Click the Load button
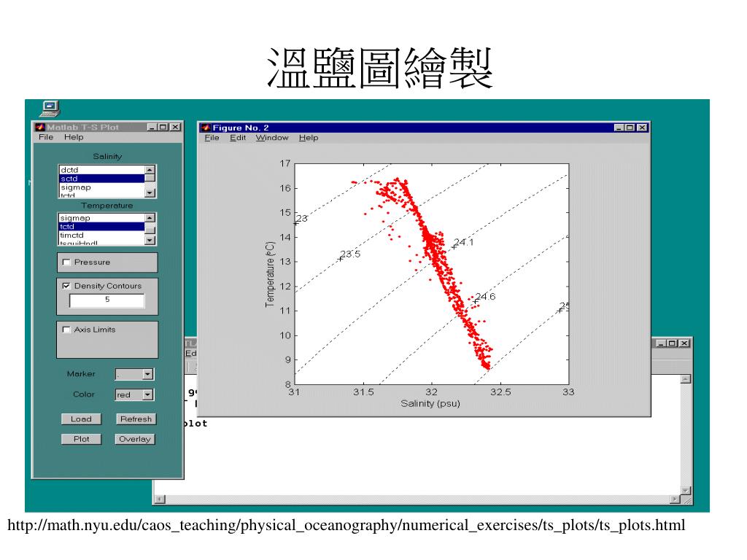Image resolution: width=747 pixels, height=560 pixels. tap(82, 419)
